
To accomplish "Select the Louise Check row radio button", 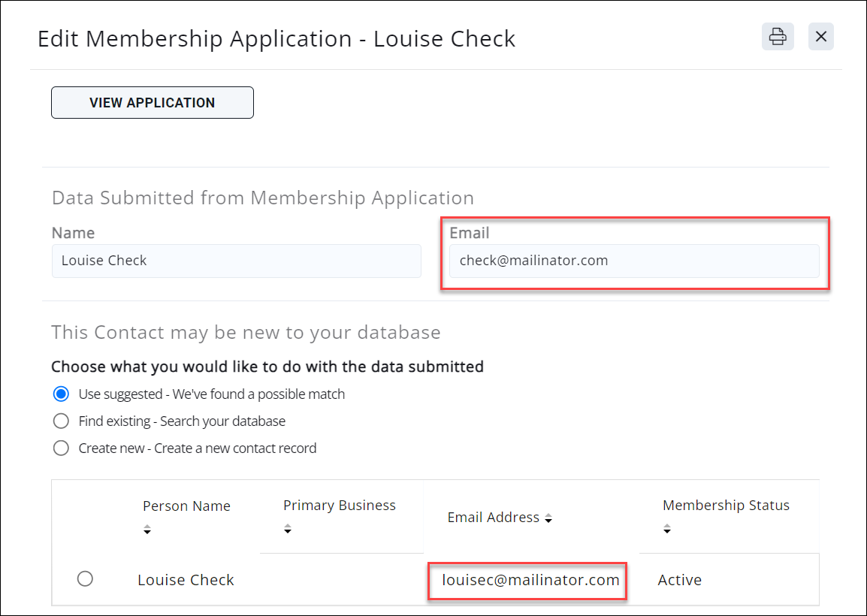I will coord(85,578).
